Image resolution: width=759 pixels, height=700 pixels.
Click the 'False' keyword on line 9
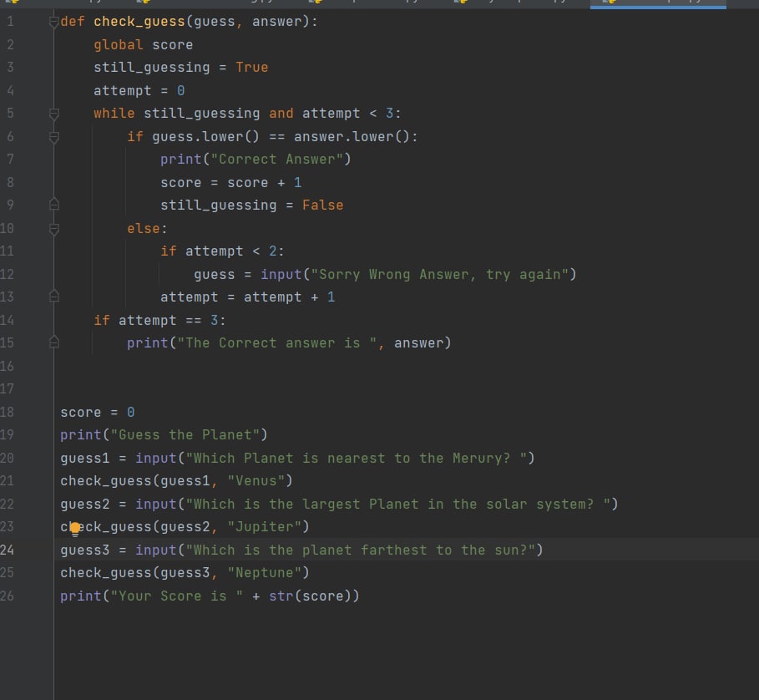tap(322, 205)
